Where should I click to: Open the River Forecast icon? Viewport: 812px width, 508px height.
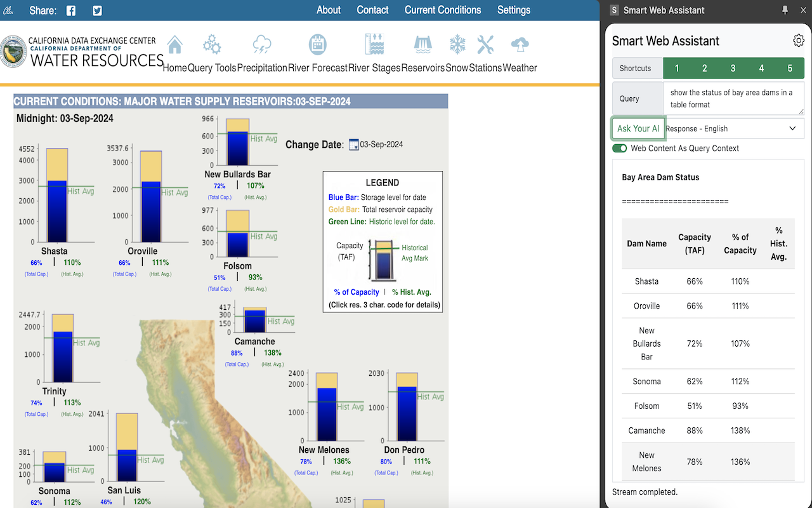318,46
